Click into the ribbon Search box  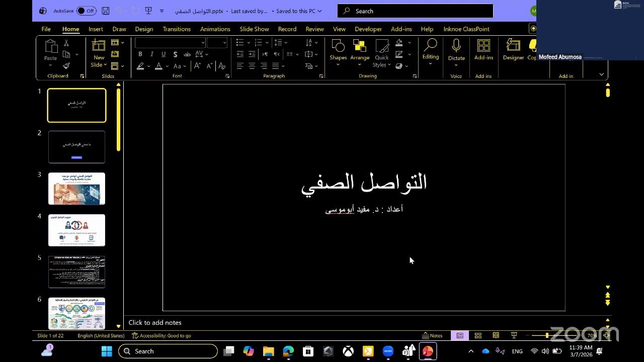pos(415,11)
